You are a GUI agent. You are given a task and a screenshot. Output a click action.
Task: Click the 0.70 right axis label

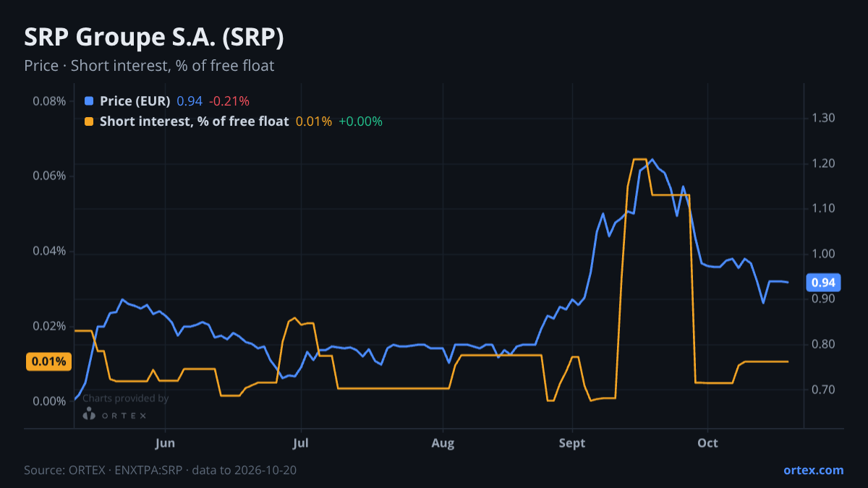pyautogui.click(x=824, y=389)
